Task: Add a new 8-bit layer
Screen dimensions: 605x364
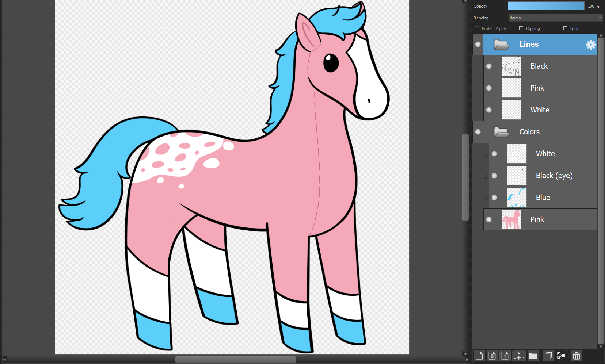Action: click(x=492, y=356)
